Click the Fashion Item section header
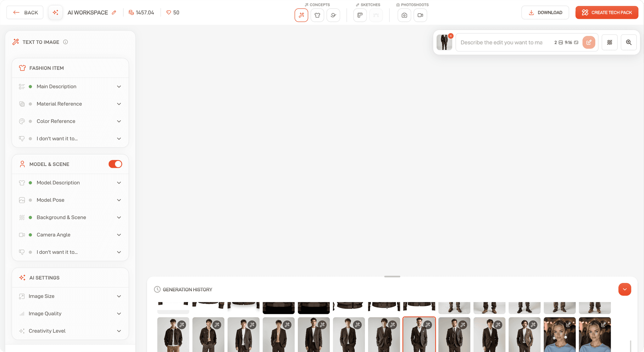644x352 pixels. point(70,68)
